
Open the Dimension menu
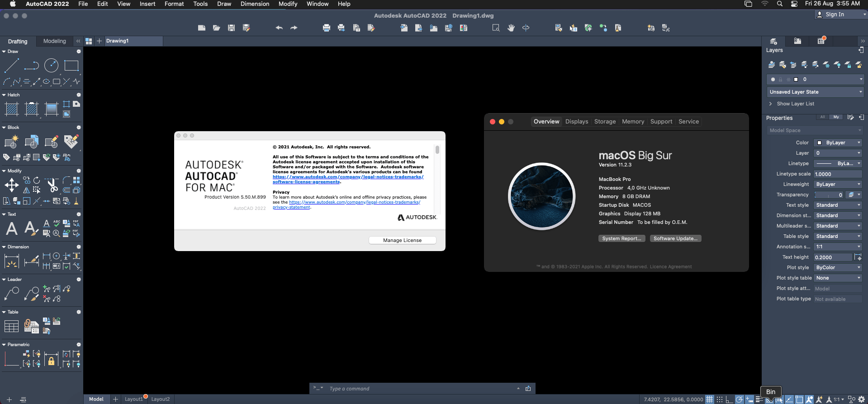point(255,4)
